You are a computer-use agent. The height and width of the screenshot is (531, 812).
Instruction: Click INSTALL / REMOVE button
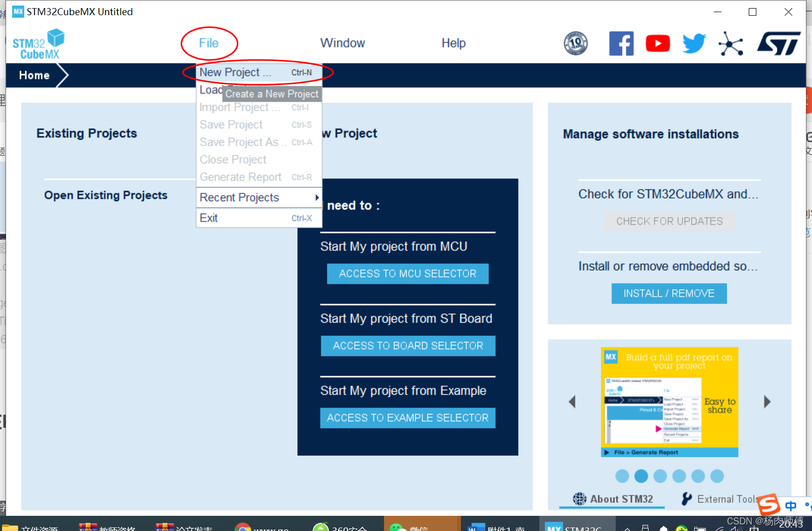click(x=669, y=294)
